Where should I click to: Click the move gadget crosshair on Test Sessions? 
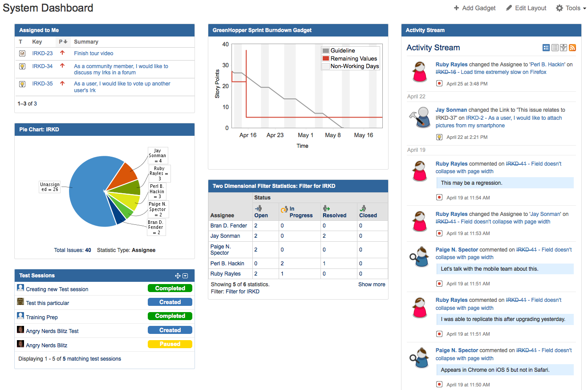pyautogui.click(x=177, y=276)
